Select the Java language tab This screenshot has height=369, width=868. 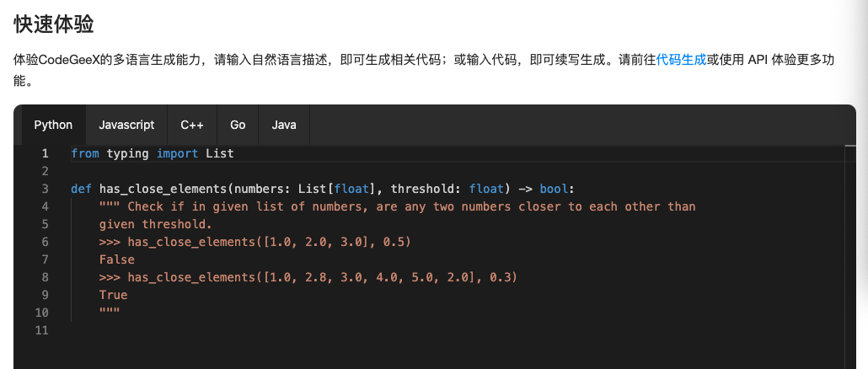pos(283,125)
